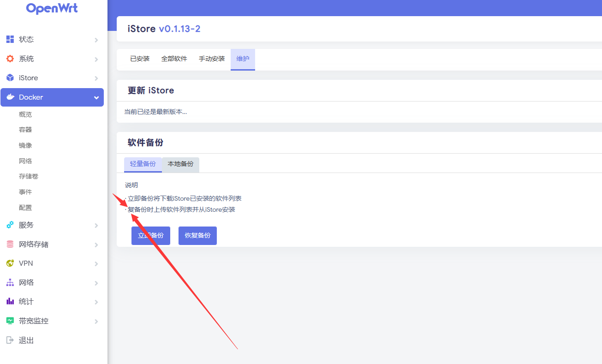602x364 pixels.
Task: Click the iStore cube icon
Action: (x=10, y=78)
